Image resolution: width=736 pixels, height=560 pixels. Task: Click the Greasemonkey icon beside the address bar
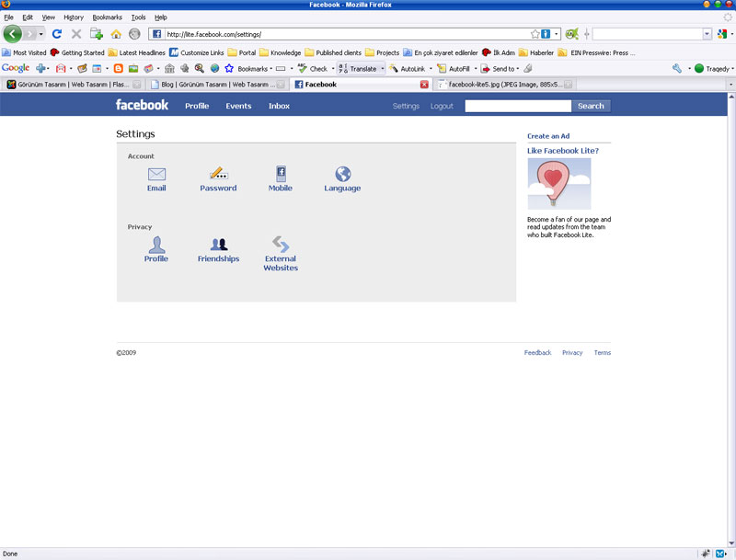(x=571, y=34)
